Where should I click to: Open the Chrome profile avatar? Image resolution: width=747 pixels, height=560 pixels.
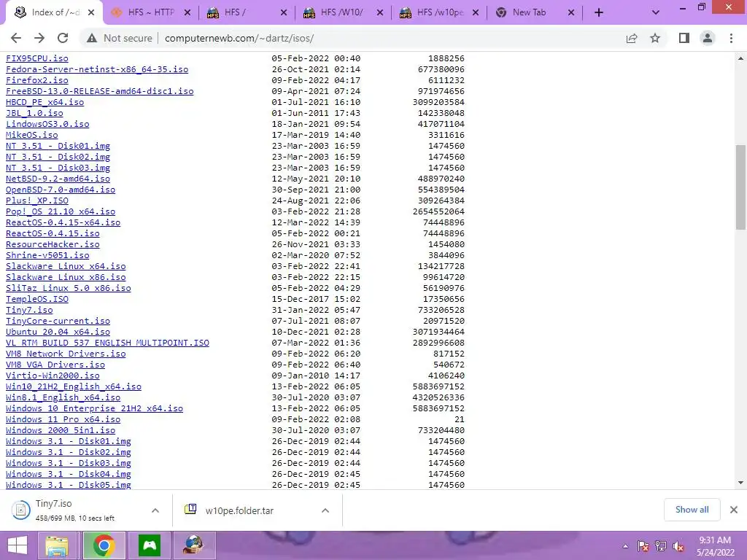tap(708, 38)
